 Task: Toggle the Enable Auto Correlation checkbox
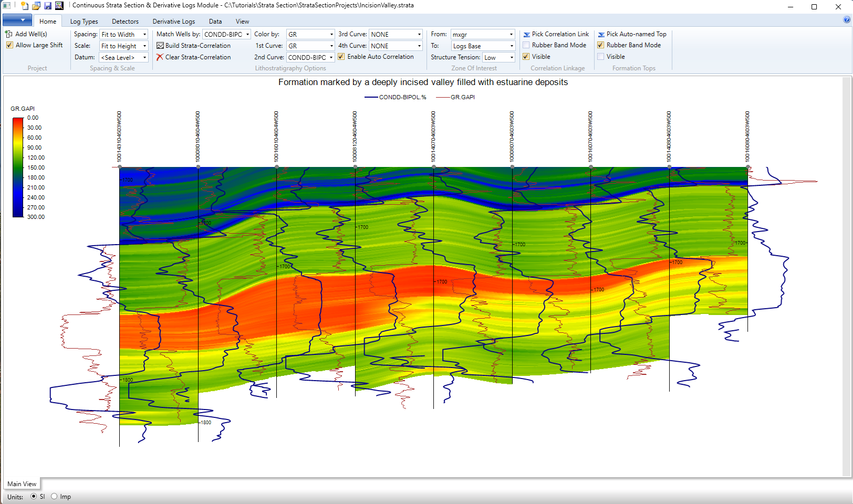point(341,57)
